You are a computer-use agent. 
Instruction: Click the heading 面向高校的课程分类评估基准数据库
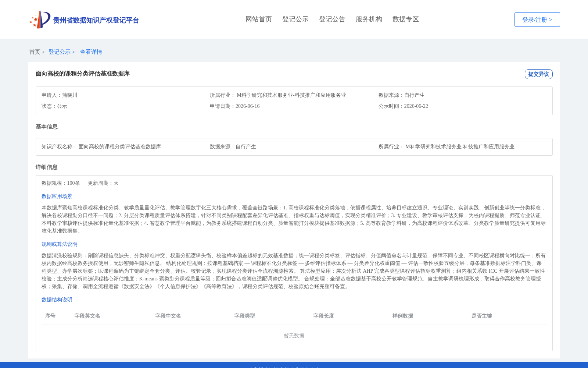(83, 74)
